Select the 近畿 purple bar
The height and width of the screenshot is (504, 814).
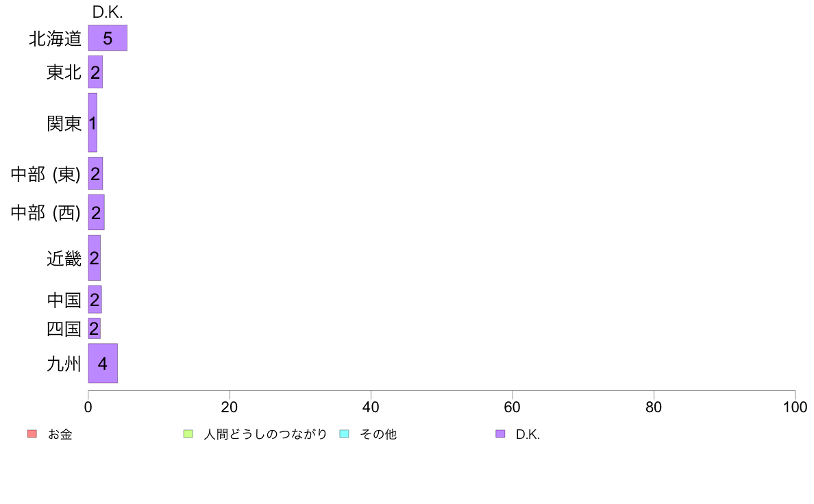click(x=95, y=258)
